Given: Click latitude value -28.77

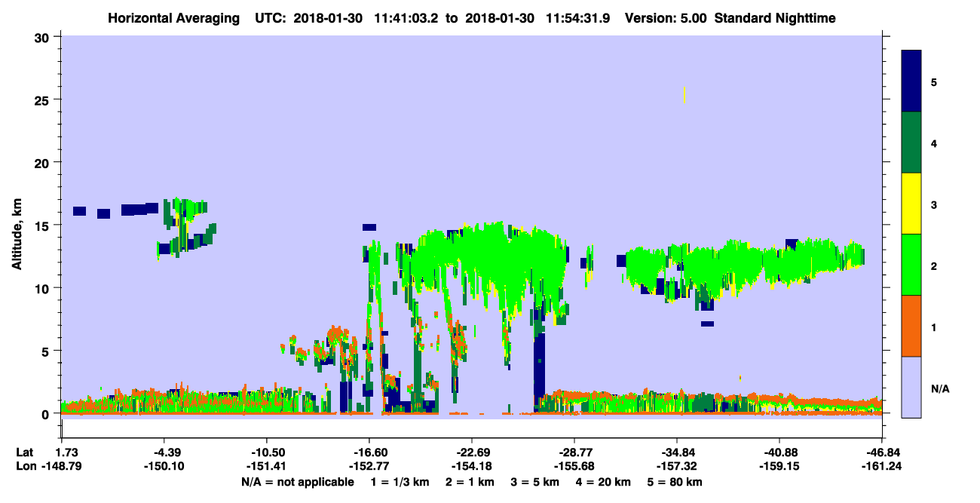Looking at the screenshot, I should 574,452.
